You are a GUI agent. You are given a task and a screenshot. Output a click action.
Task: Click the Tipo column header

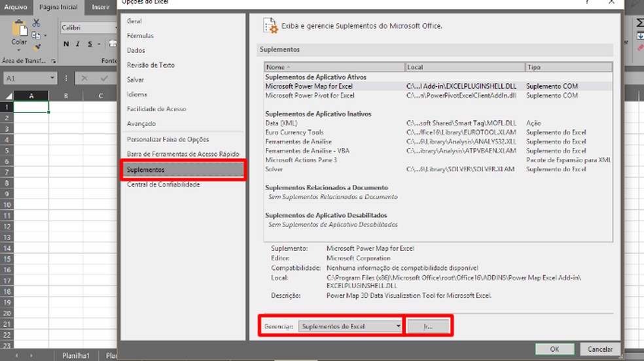569,67
